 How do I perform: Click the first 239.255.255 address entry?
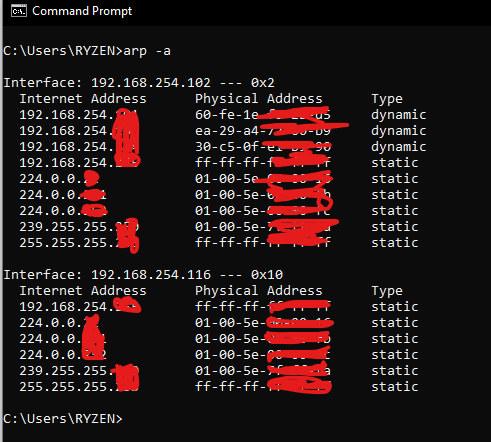[x=79, y=227]
